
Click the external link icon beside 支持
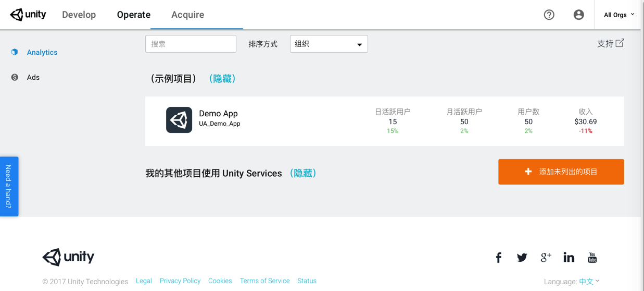point(620,43)
